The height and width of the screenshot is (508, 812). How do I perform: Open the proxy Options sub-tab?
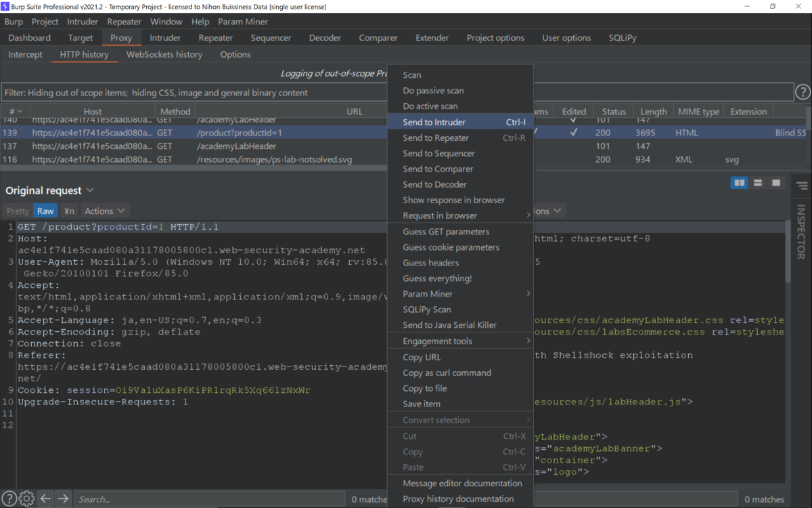pos(235,54)
